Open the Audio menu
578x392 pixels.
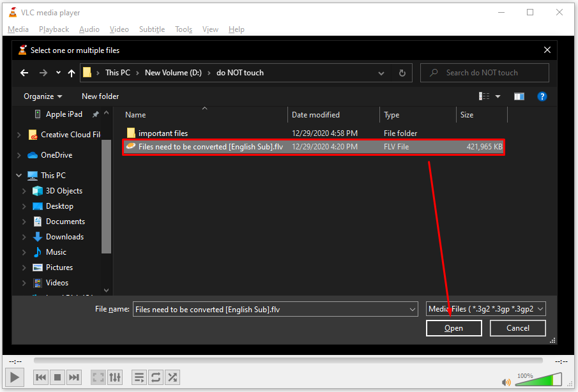[x=89, y=29]
